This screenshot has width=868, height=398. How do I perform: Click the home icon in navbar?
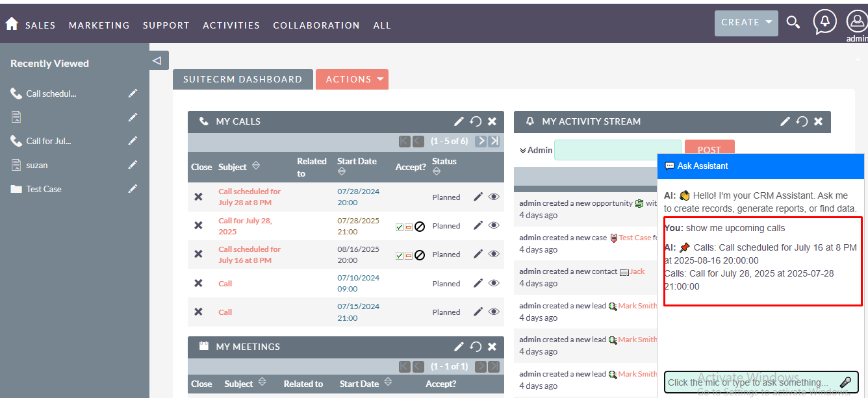(x=12, y=24)
